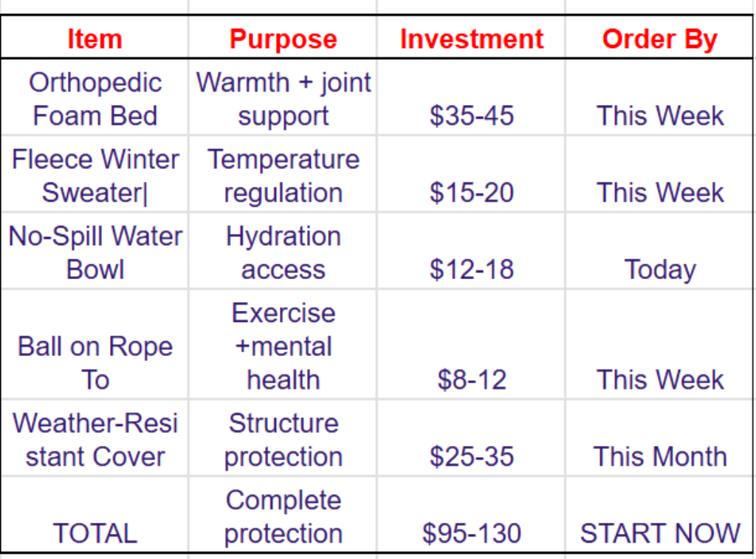
Task: Select the Order By header cell
Action: pyautogui.click(x=659, y=38)
